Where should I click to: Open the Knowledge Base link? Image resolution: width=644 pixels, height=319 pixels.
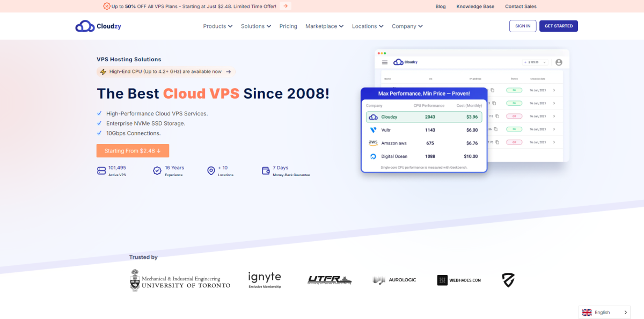475,6
